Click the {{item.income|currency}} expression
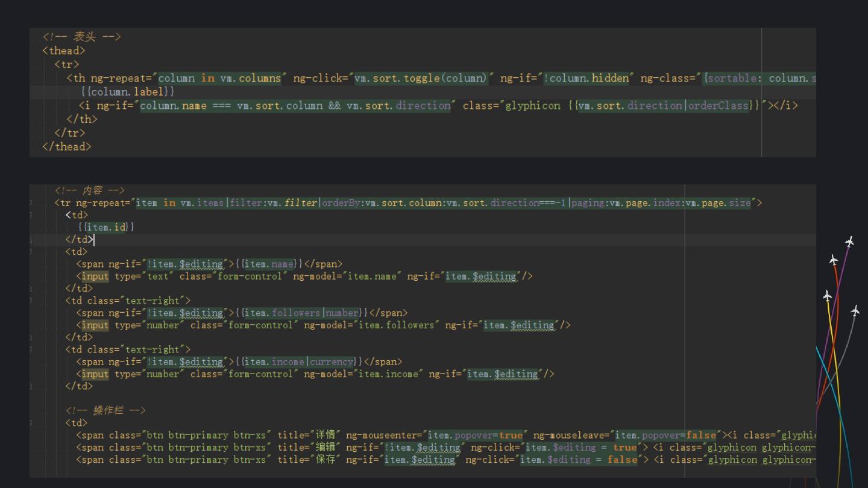 pos(299,361)
